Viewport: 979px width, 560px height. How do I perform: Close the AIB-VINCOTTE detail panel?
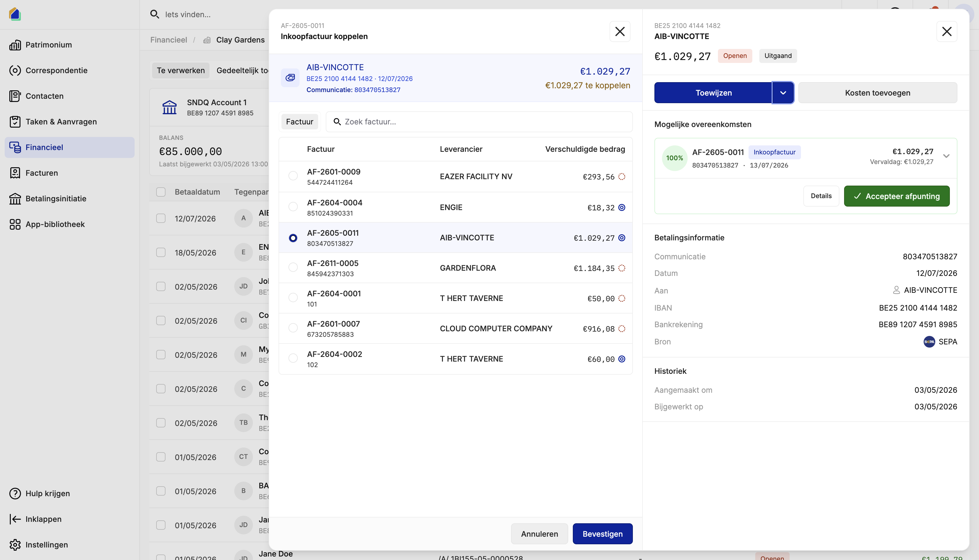pyautogui.click(x=947, y=31)
